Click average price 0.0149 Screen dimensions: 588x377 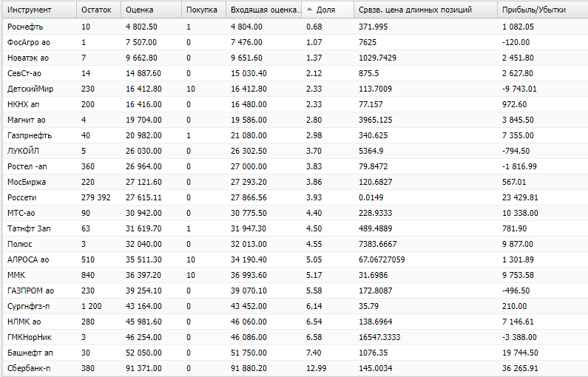[x=371, y=198]
